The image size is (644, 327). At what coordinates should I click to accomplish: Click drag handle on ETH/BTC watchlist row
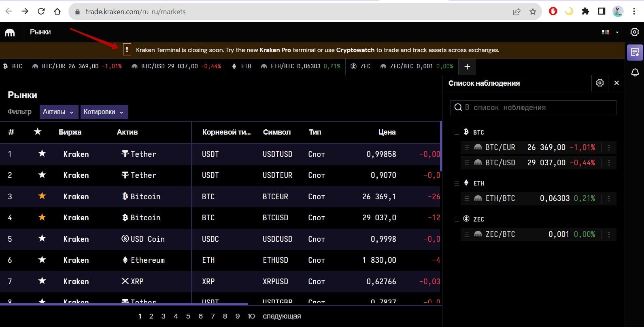click(x=467, y=198)
